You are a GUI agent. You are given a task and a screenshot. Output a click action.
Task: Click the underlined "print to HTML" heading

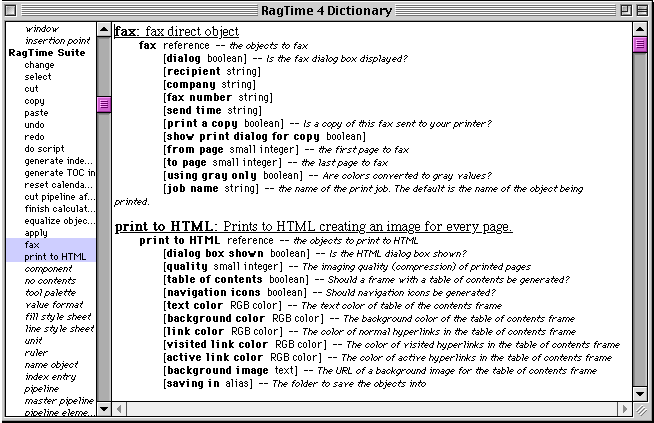pyautogui.click(x=158, y=227)
